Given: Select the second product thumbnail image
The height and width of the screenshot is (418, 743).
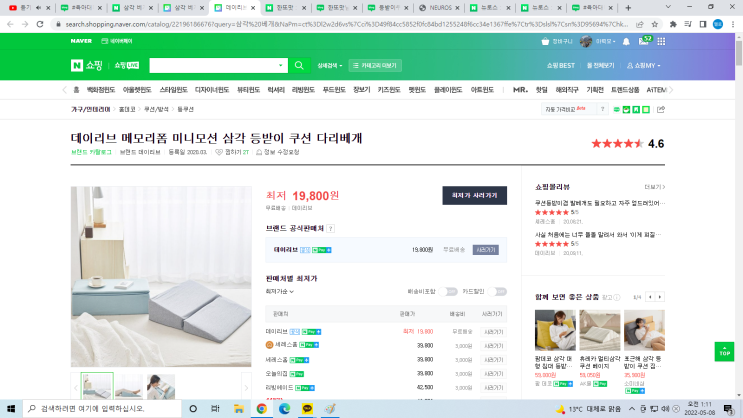Looking at the screenshot, I should (x=128, y=387).
